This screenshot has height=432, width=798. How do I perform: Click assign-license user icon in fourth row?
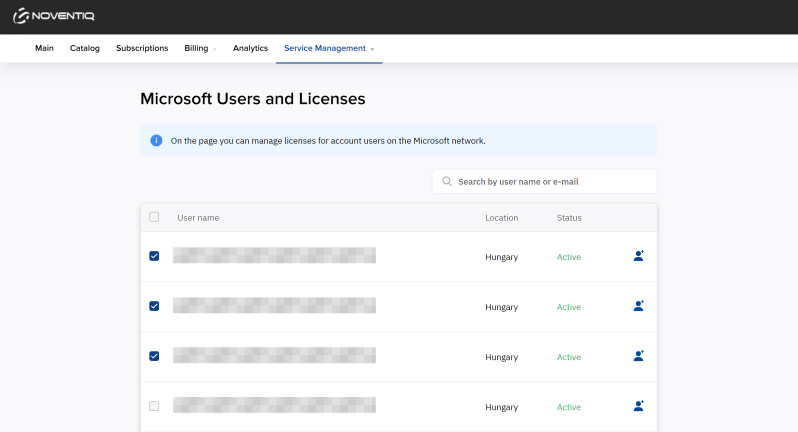(x=638, y=406)
